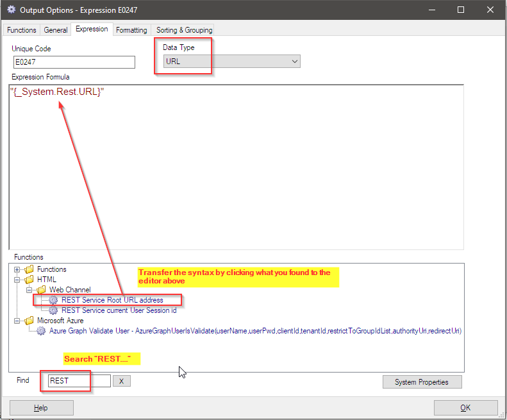Click the Find search field
507x420 pixels.
click(x=79, y=381)
